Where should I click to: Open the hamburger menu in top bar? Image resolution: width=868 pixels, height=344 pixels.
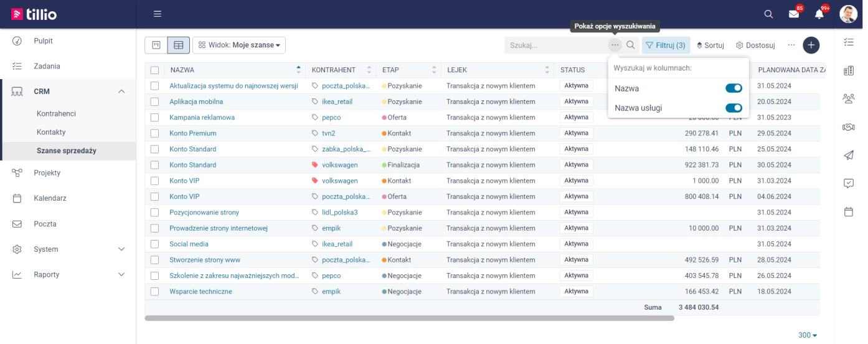tap(158, 14)
